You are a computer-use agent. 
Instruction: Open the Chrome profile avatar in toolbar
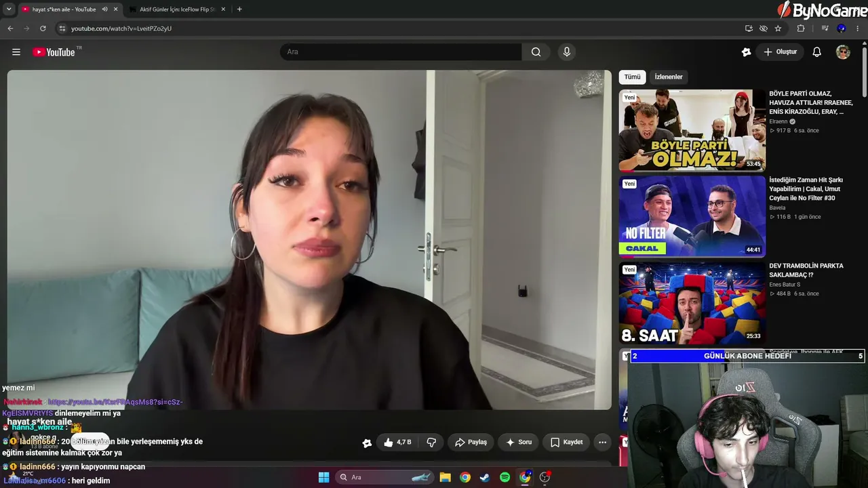(x=842, y=28)
